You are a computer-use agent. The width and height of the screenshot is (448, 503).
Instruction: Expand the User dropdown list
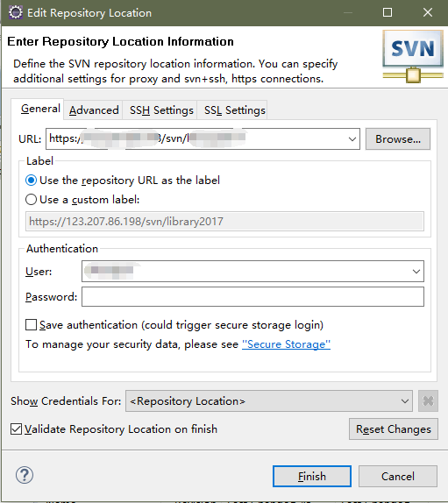(416, 272)
